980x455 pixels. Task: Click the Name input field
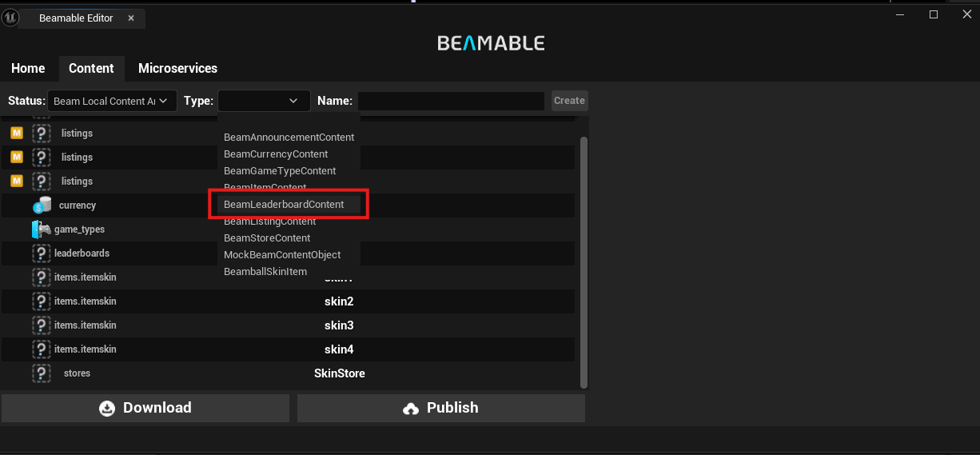coord(451,101)
